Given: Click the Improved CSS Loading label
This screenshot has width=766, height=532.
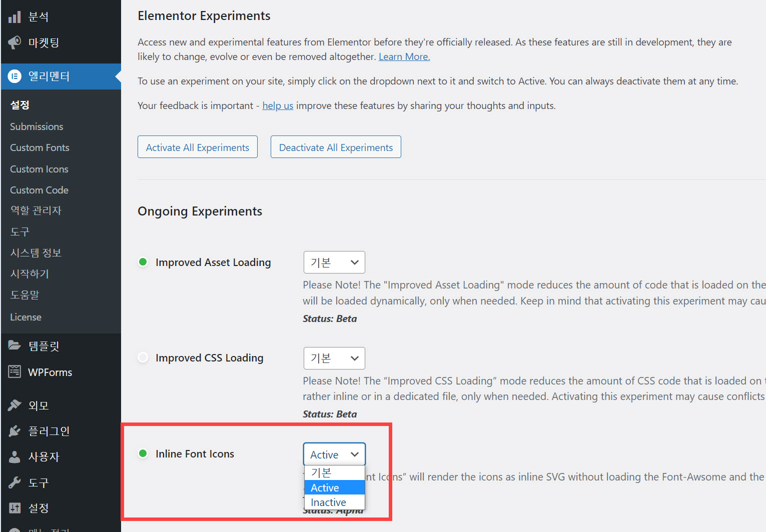Looking at the screenshot, I should [209, 358].
